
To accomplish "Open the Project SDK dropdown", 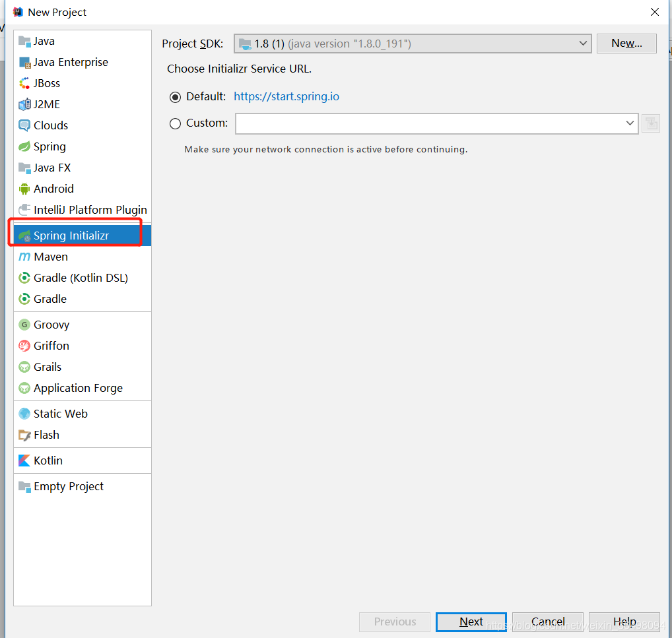I will (413, 44).
